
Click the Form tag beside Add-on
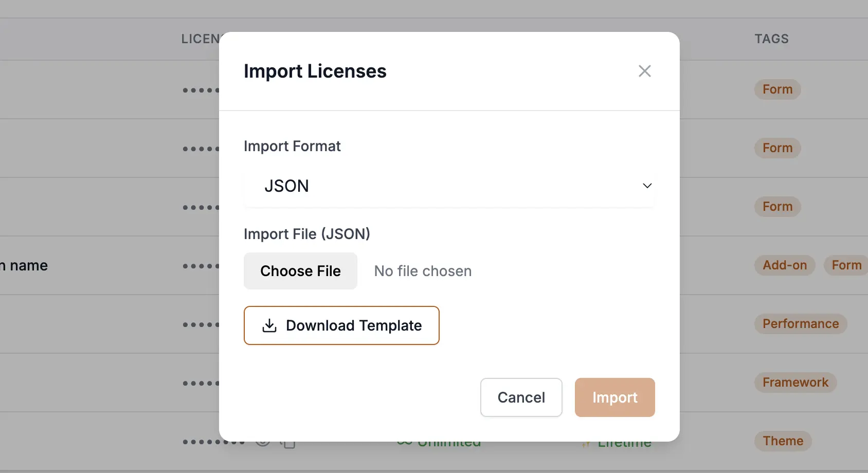click(x=846, y=265)
